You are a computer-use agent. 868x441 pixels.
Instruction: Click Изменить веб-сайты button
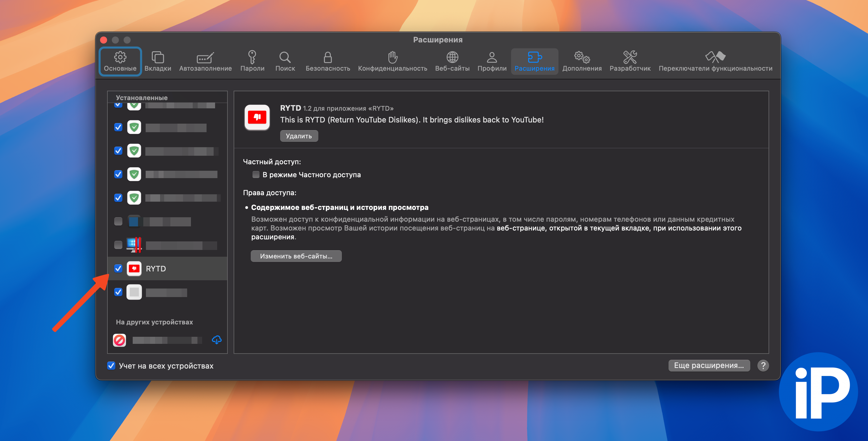click(296, 256)
